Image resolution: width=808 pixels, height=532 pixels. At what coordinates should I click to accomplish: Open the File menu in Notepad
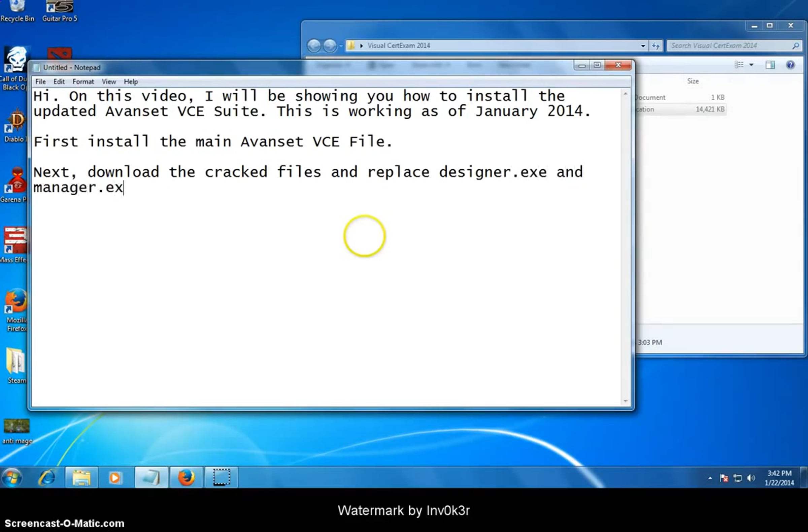tap(40, 81)
